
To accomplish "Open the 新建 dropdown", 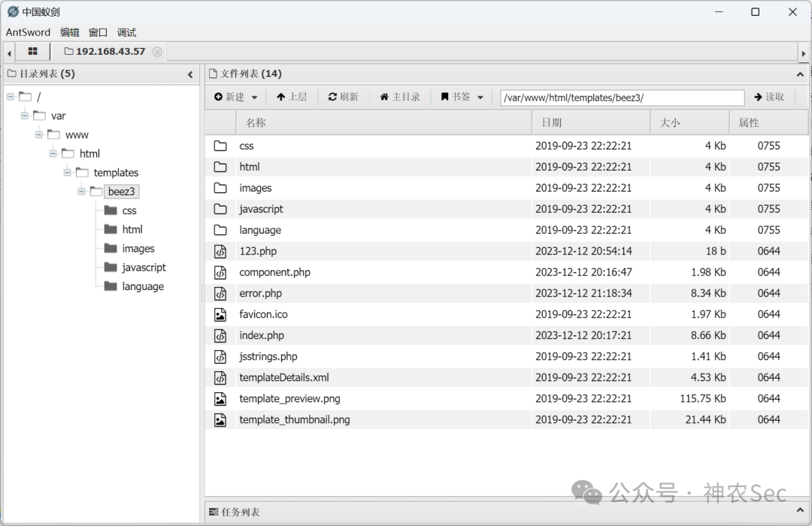I will 235,97.
